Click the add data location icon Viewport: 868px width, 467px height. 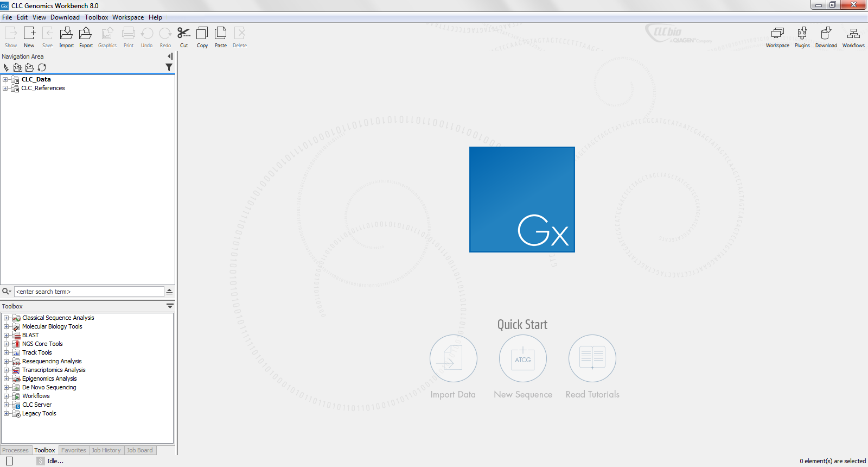click(18, 67)
